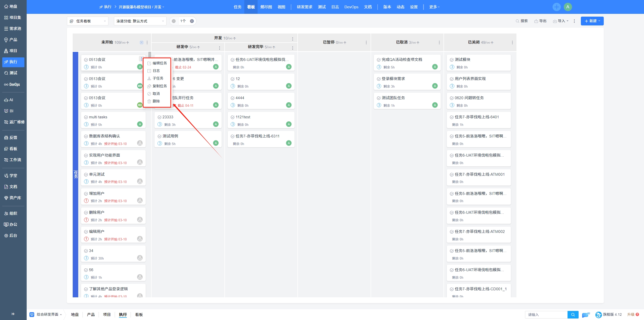Open the 更多 navigation dropdown
This screenshot has height=320, width=644.
point(434,7)
